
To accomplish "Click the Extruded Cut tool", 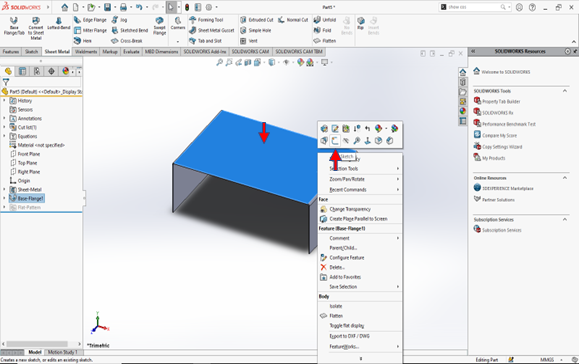I will tap(257, 20).
